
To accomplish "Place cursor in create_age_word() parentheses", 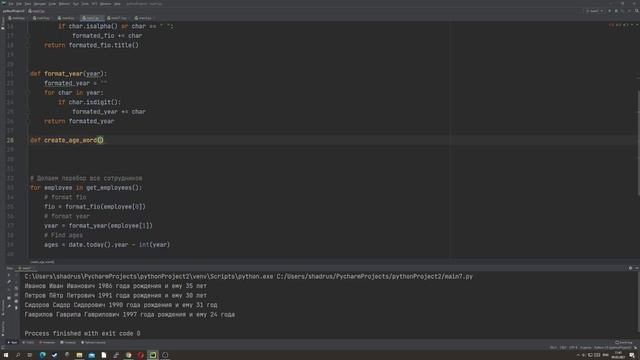I will tap(100, 140).
